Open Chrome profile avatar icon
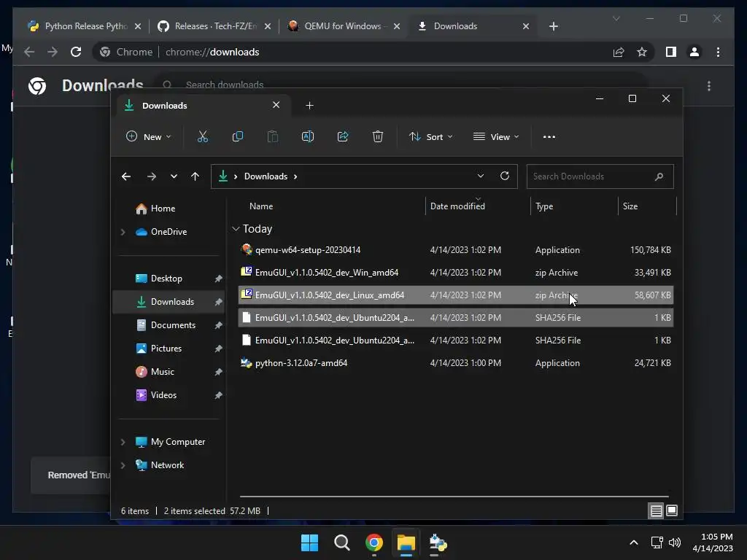The width and height of the screenshot is (747, 560). click(x=694, y=52)
